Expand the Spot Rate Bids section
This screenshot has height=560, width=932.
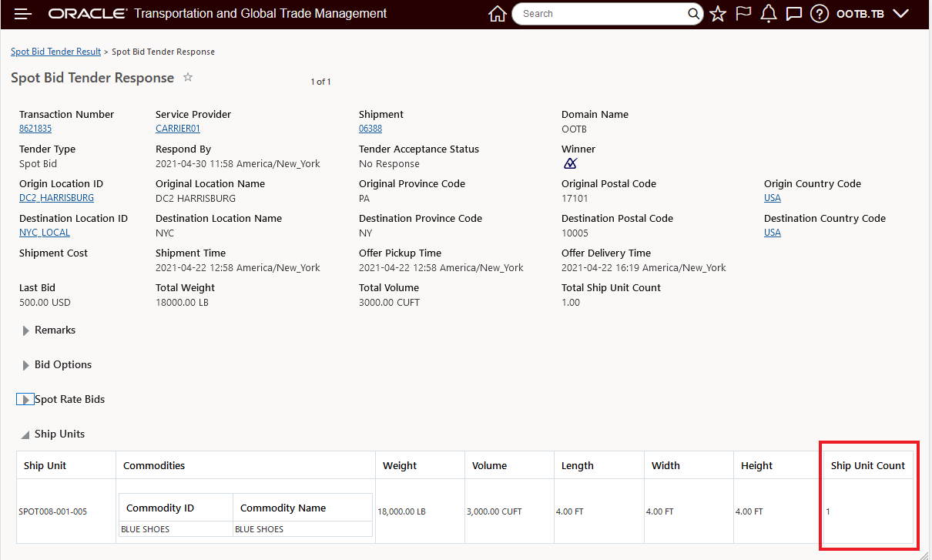pyautogui.click(x=25, y=400)
